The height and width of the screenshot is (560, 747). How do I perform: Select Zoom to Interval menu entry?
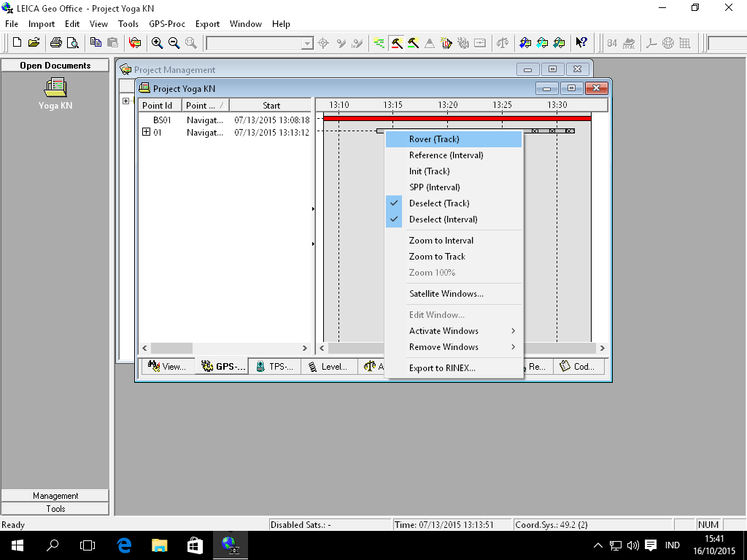click(454, 241)
